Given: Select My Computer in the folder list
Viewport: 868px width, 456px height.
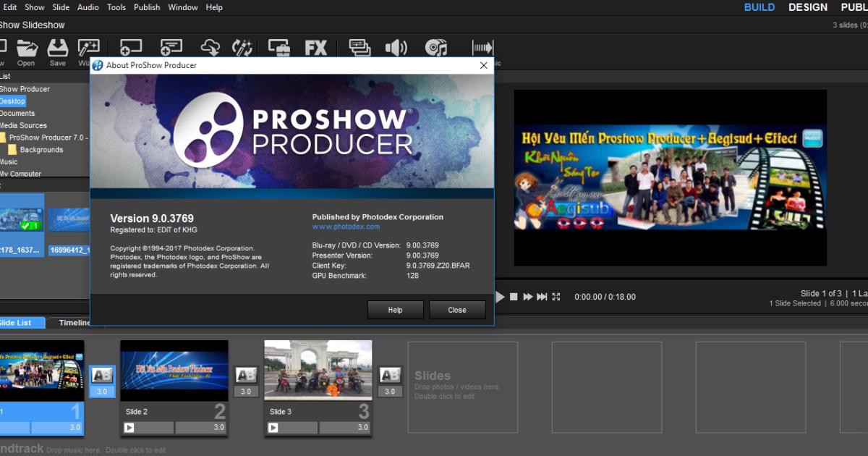Looking at the screenshot, I should coord(20,174).
